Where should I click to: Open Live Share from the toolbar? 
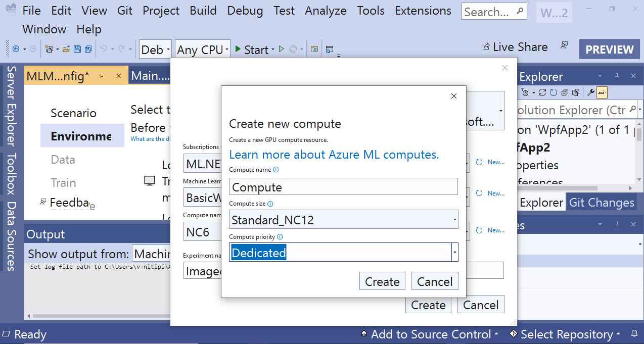[x=515, y=47]
